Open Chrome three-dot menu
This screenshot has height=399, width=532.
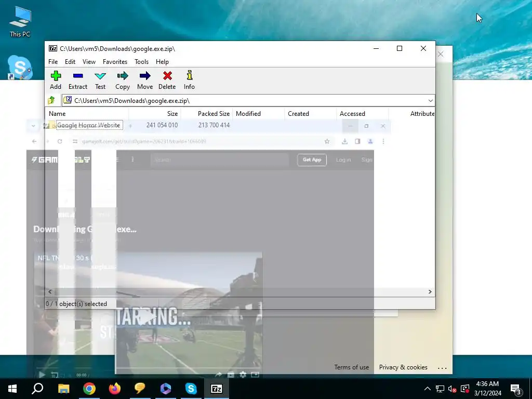point(383,141)
